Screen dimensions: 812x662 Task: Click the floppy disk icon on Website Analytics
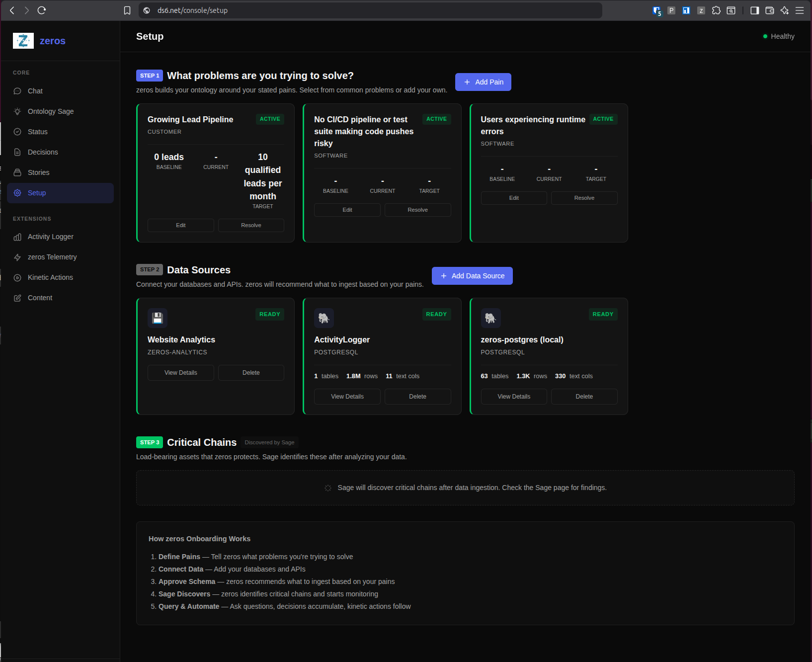click(x=157, y=318)
